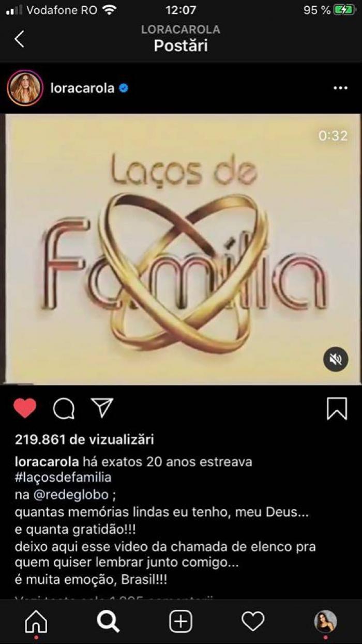Viewport: 362px width, 644px height.
Task: Open my profile from the bottom bar avatar
Action: pos(325,621)
